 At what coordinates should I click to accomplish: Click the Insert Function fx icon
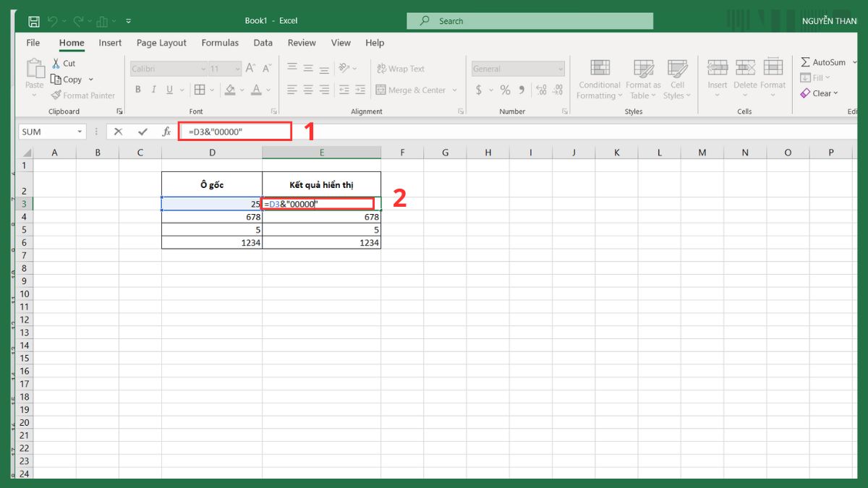[x=166, y=132]
